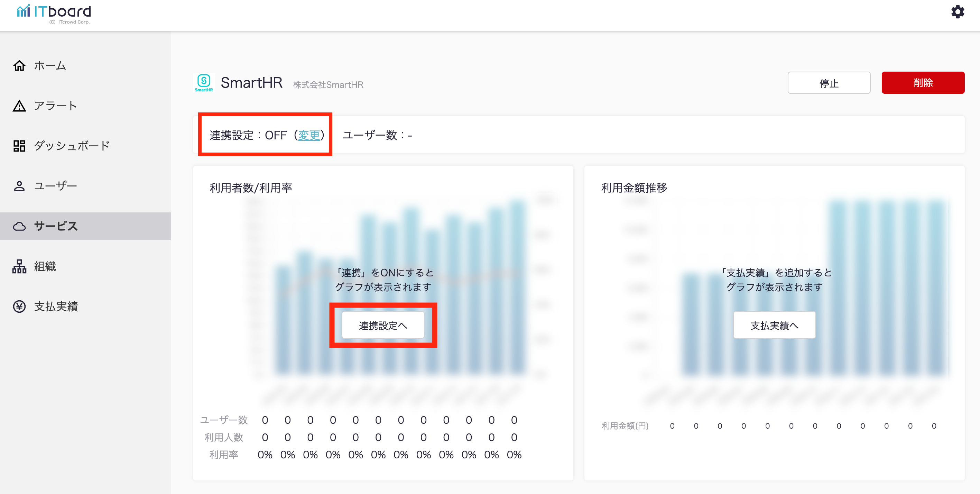Click the alert triangle icon
This screenshot has width=980, height=494.
(x=19, y=106)
